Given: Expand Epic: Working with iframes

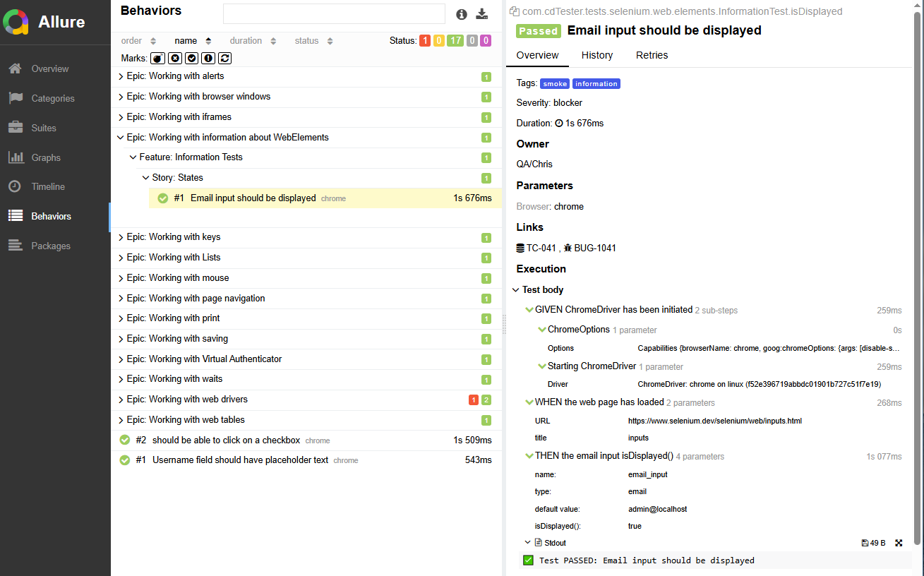Looking at the screenshot, I should tap(306, 117).
